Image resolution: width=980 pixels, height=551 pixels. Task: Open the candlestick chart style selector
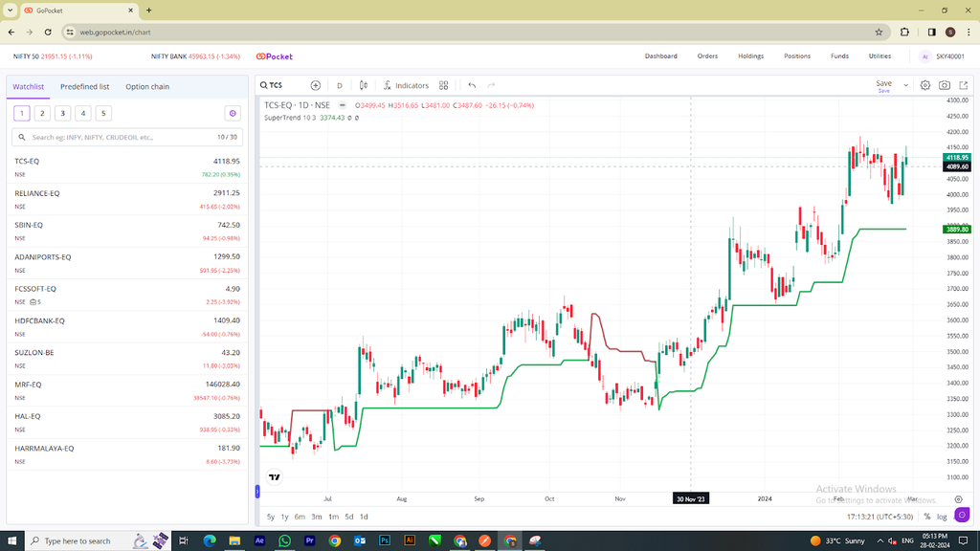coord(363,85)
